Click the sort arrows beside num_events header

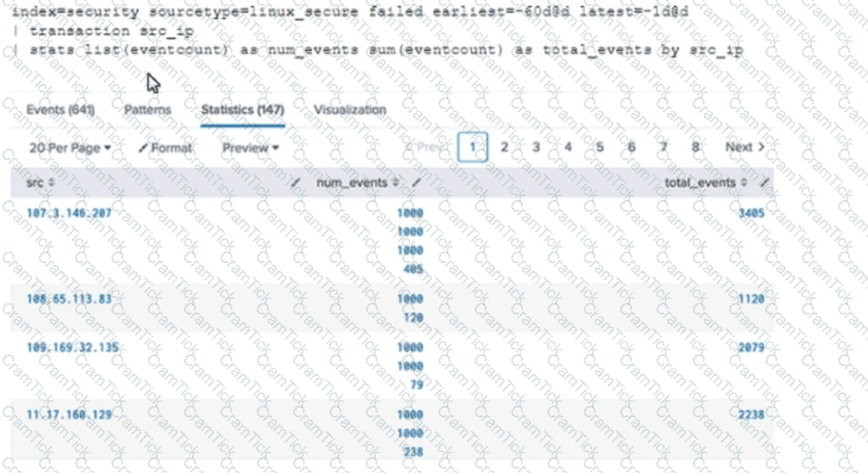396,183
